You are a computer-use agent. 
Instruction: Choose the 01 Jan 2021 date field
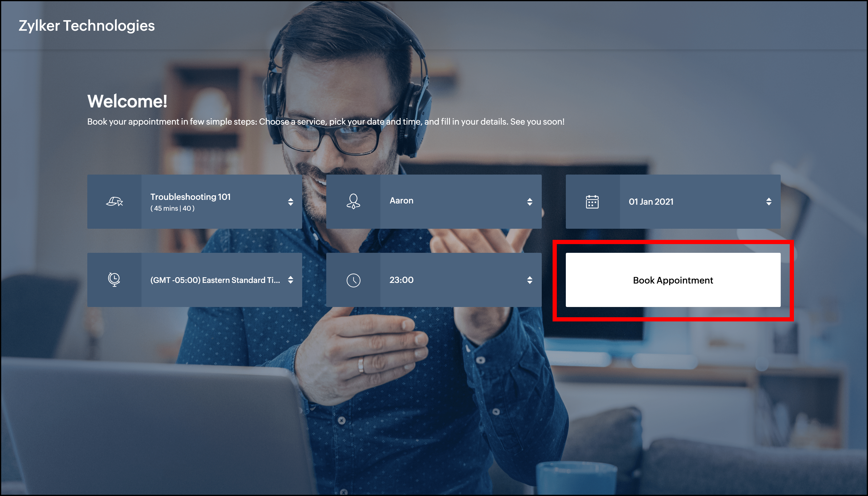(651, 202)
